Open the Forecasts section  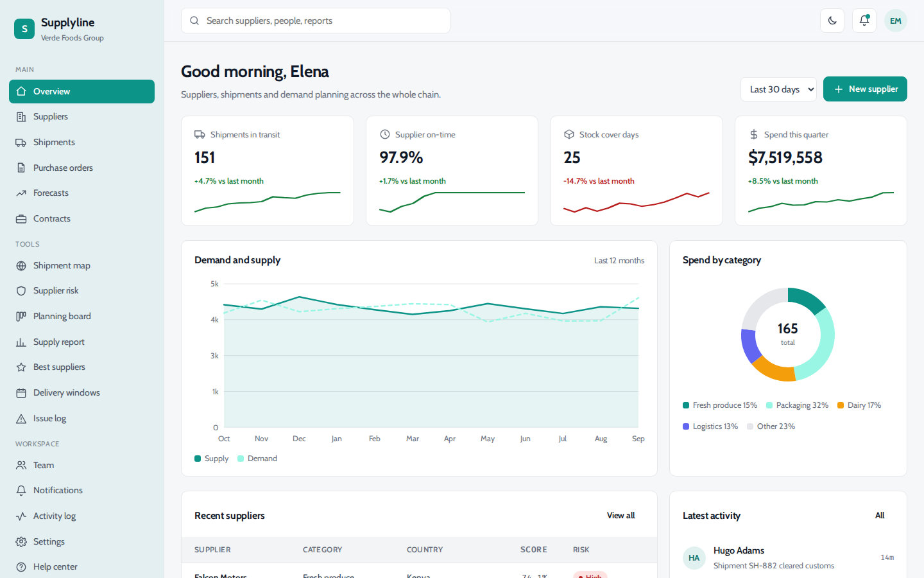[81, 193]
